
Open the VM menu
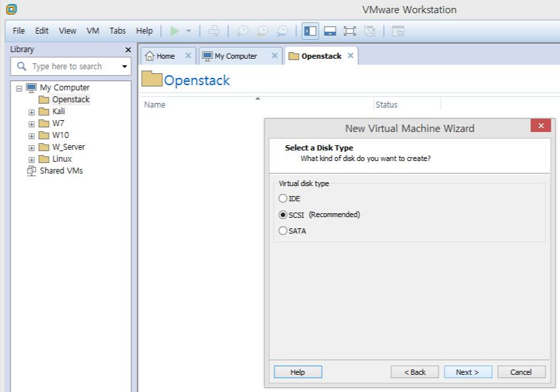coord(92,31)
